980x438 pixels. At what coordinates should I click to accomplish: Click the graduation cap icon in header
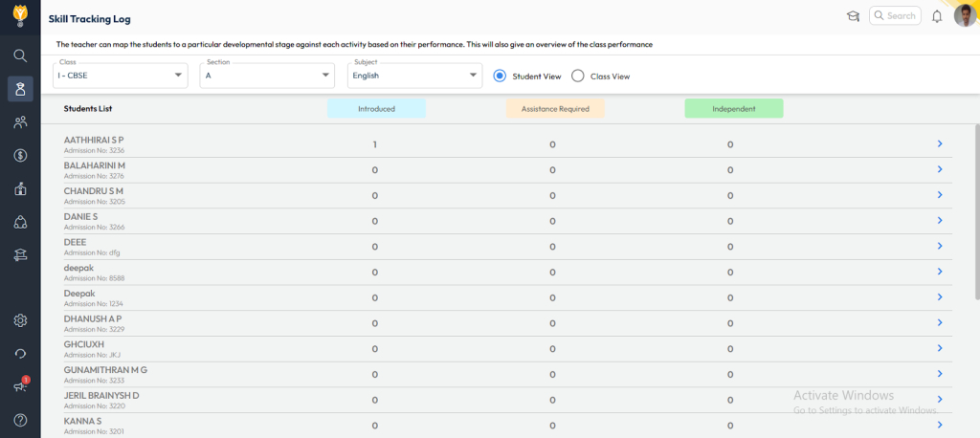coord(853,16)
